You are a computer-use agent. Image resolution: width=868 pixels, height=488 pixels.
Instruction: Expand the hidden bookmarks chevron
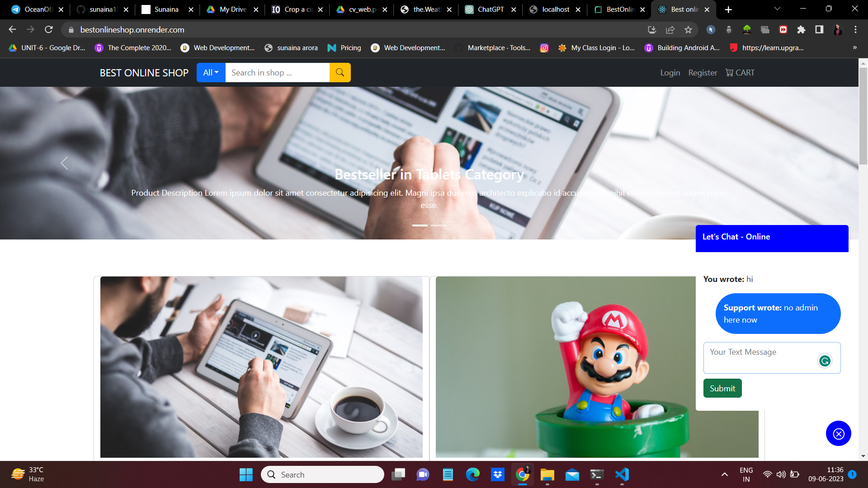[x=854, y=47]
